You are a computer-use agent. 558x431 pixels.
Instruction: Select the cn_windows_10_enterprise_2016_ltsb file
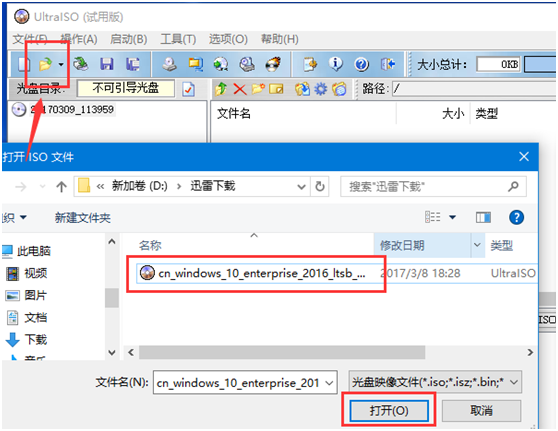click(253, 273)
